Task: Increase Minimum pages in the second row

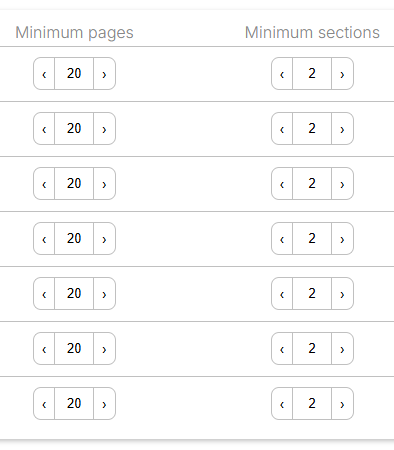Action: pyautogui.click(x=104, y=129)
